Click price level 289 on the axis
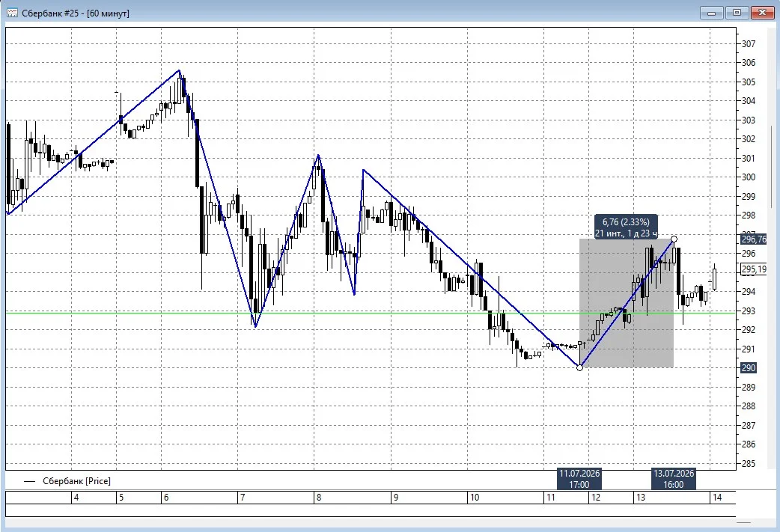 pos(749,388)
